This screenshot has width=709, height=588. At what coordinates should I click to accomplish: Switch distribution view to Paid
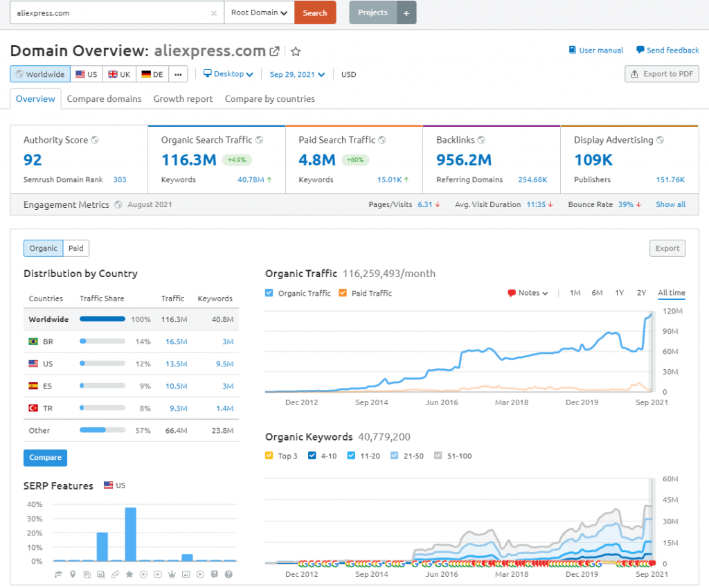click(x=76, y=249)
